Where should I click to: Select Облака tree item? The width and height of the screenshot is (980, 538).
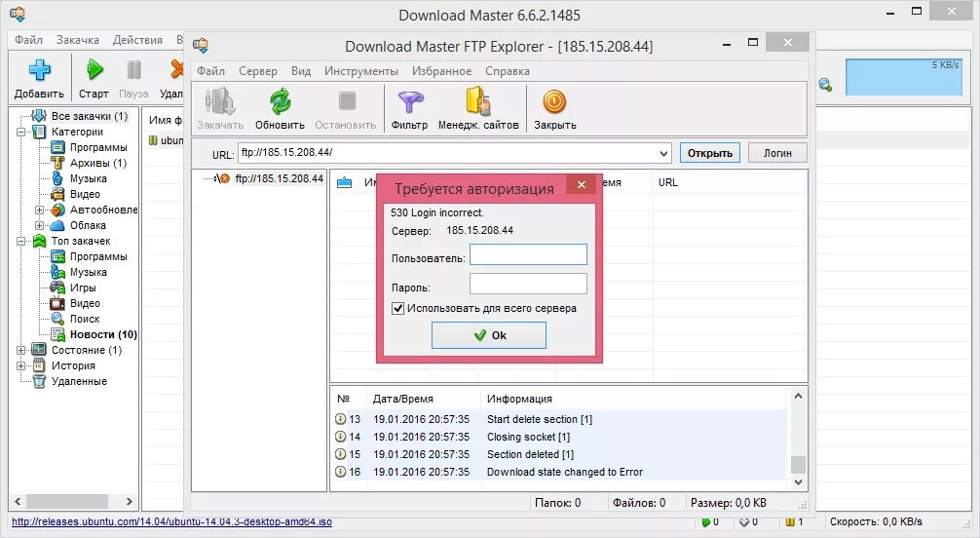click(x=88, y=226)
